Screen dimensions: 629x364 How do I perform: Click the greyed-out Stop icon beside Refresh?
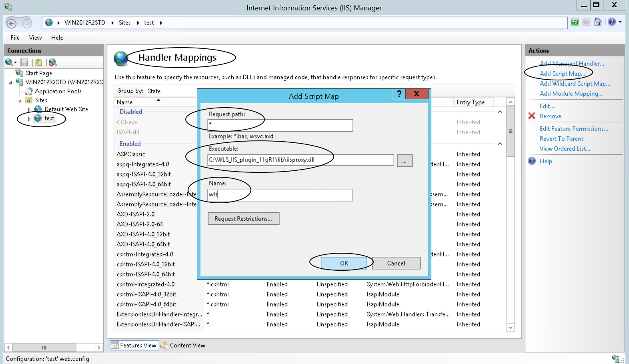pyautogui.click(x=586, y=22)
